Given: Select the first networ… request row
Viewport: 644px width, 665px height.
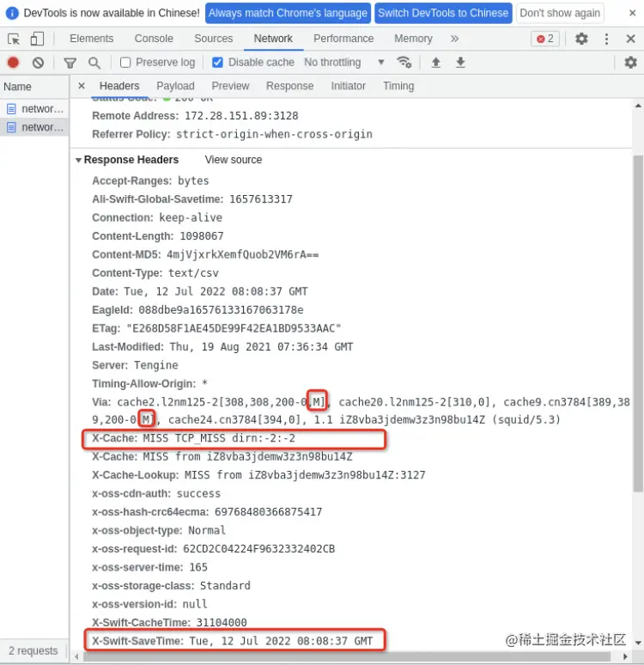Looking at the screenshot, I should coord(34,109).
